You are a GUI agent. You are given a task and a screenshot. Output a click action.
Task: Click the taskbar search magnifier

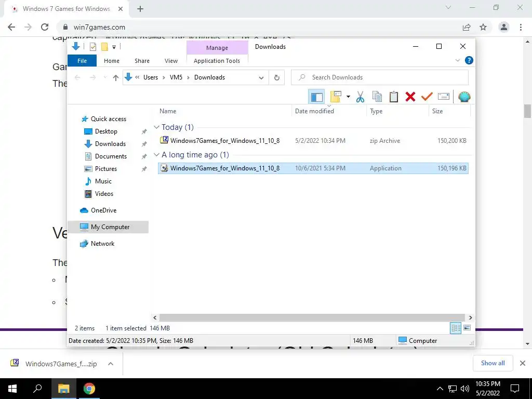[x=37, y=389]
